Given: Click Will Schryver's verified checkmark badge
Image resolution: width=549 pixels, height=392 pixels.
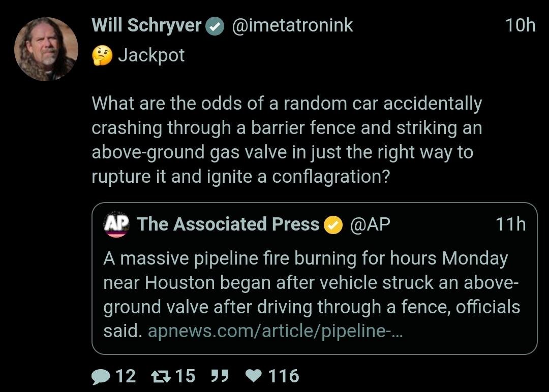Looking at the screenshot, I should 215,27.
